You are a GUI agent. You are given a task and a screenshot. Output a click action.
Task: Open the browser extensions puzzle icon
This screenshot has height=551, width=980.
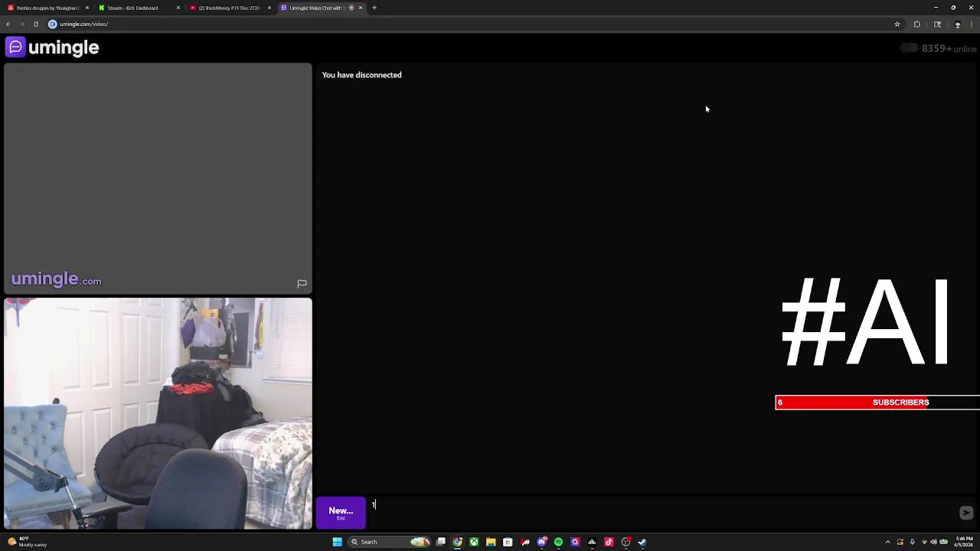[917, 24]
